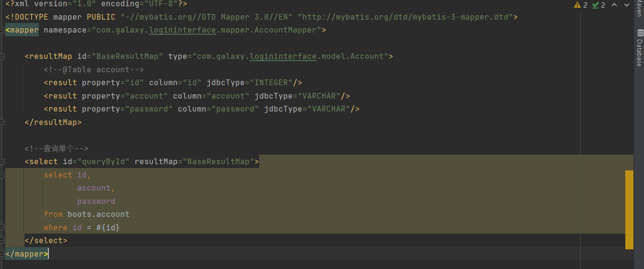
Task: Click the </mapper> closing tag
Action: point(27,254)
